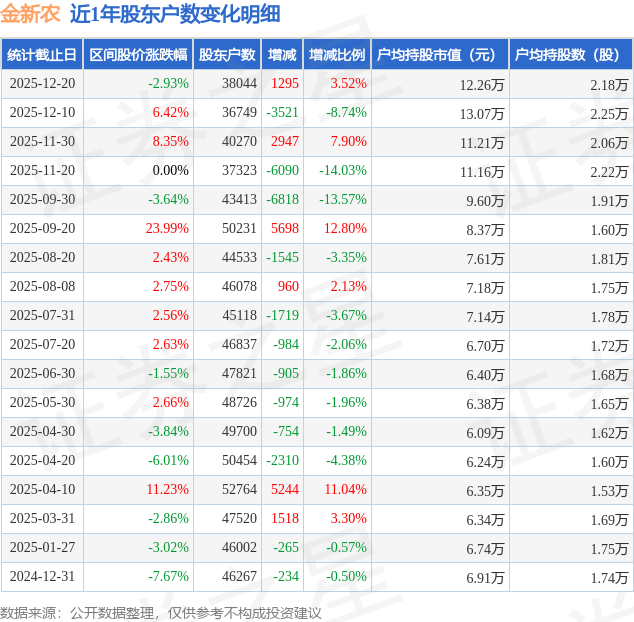Click the 23.99% price change value
The height and width of the screenshot is (622, 634).
pyautogui.click(x=167, y=229)
